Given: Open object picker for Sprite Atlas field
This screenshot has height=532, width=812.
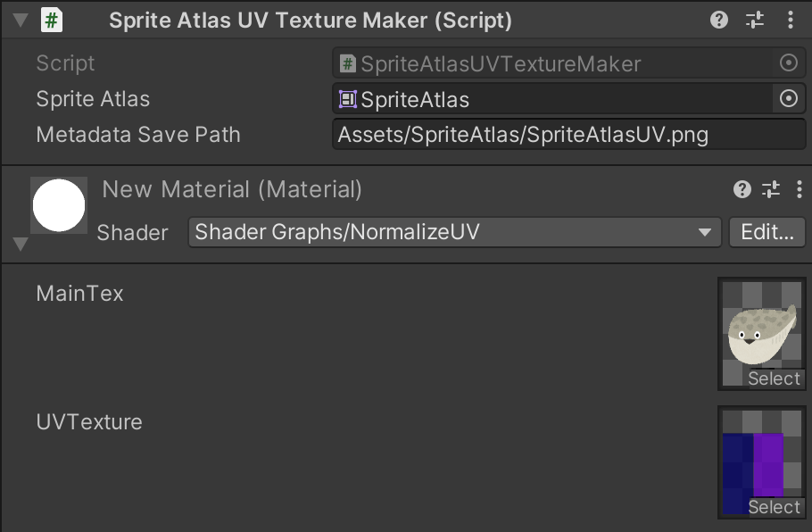Looking at the screenshot, I should 789,99.
